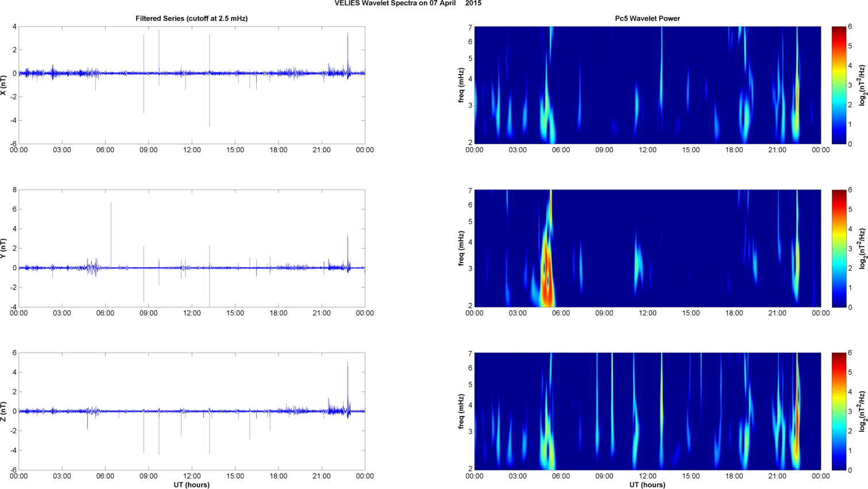This screenshot has width=868, height=489.
Task: Click the "8" tick on the Y (nT) axis
Action: [14, 190]
